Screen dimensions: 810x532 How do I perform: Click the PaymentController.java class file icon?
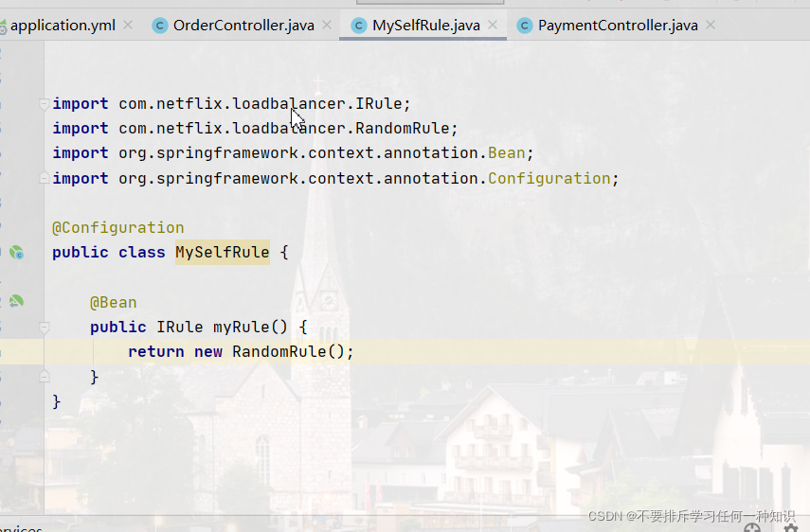tap(525, 26)
